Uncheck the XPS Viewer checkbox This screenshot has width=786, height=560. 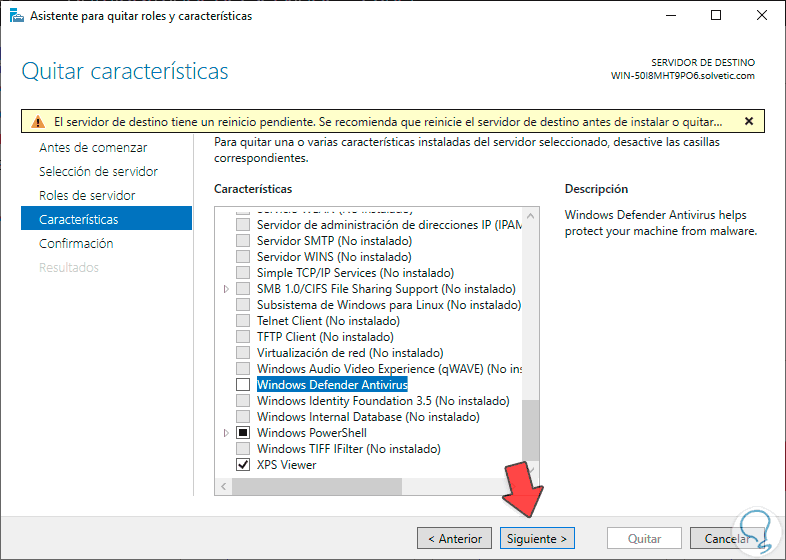pyautogui.click(x=243, y=465)
